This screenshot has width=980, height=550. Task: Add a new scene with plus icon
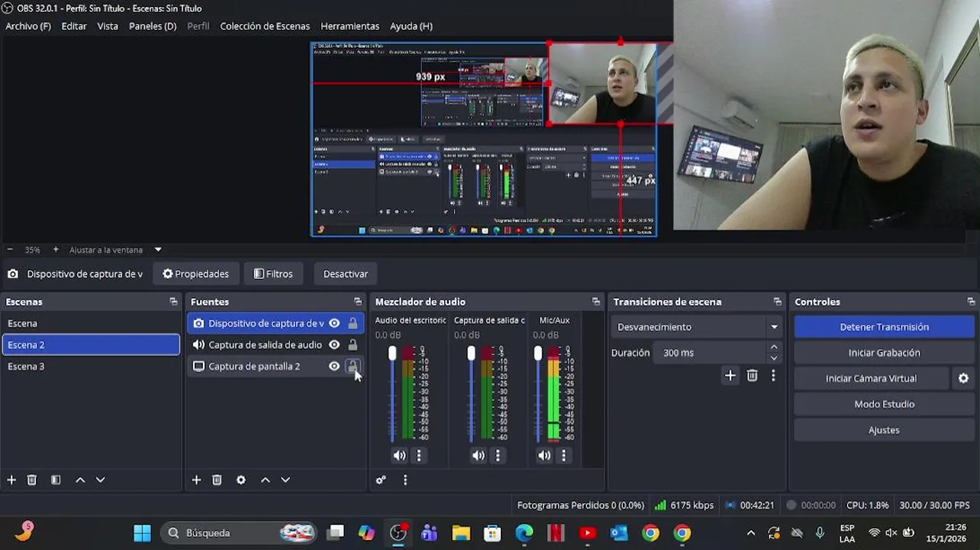(11, 480)
